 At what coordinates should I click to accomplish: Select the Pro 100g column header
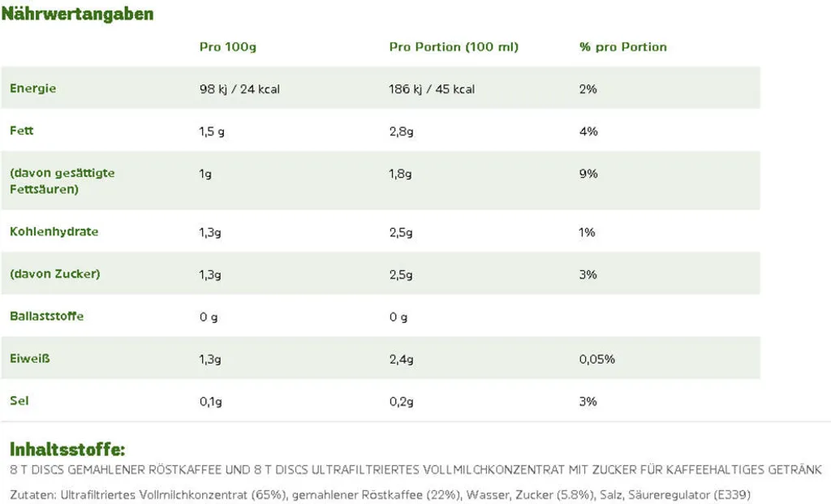point(228,46)
